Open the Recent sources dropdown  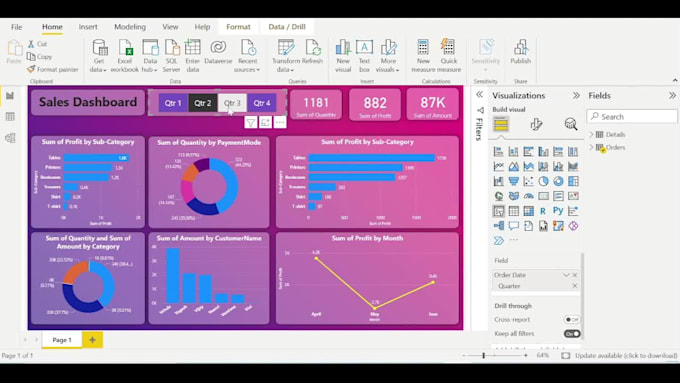tap(247, 56)
